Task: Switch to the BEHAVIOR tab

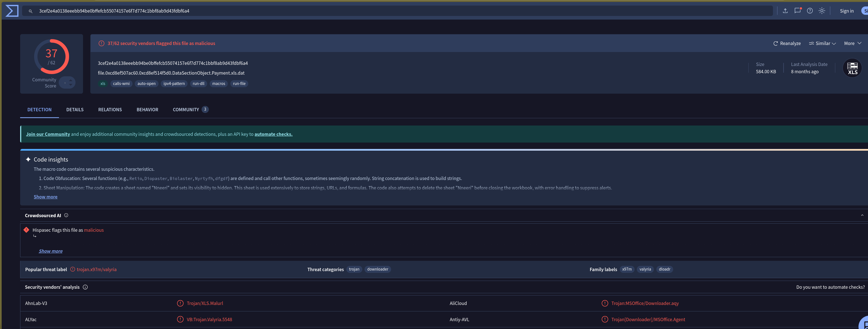Action: [x=147, y=110]
